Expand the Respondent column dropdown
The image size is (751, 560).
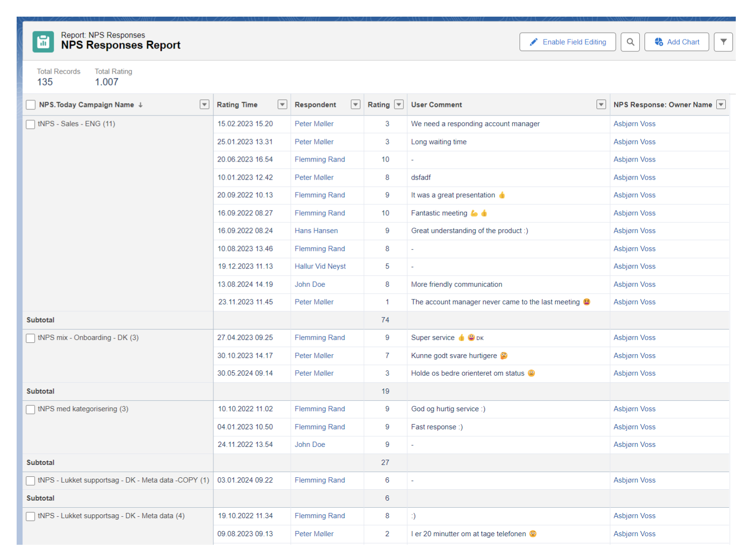point(355,105)
